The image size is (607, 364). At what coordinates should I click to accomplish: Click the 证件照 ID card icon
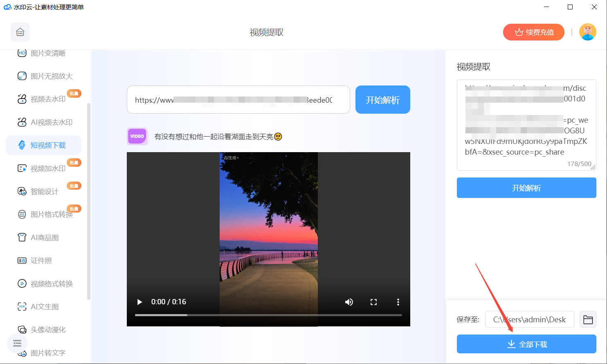(x=22, y=261)
